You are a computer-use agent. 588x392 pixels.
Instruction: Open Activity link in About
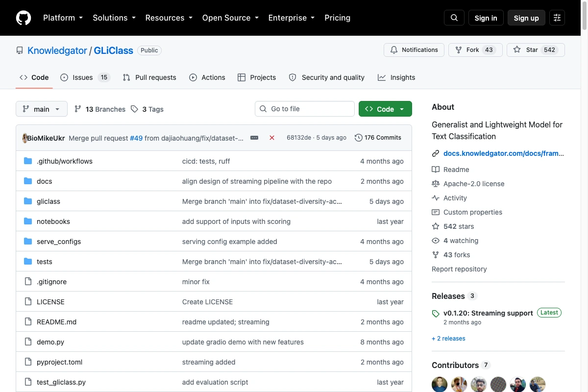pos(449,198)
